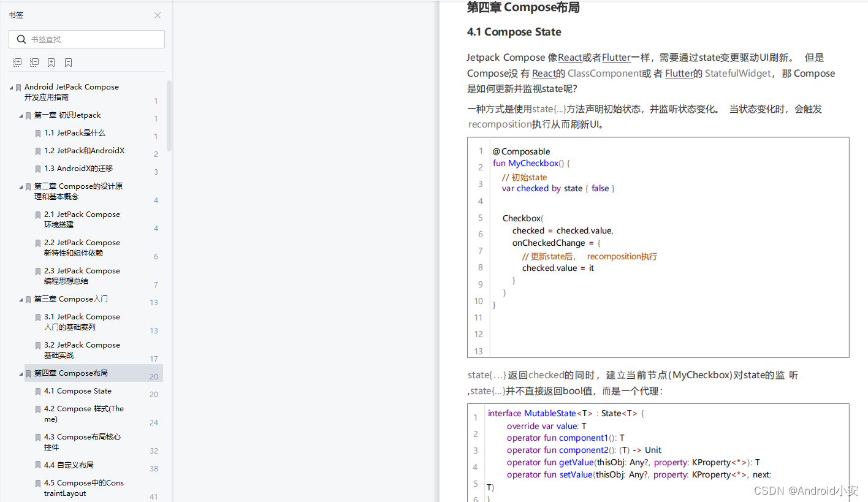Screen dimensions: 868x502
Task: Close the 书签 bookmarks panel
Action: [158, 15]
